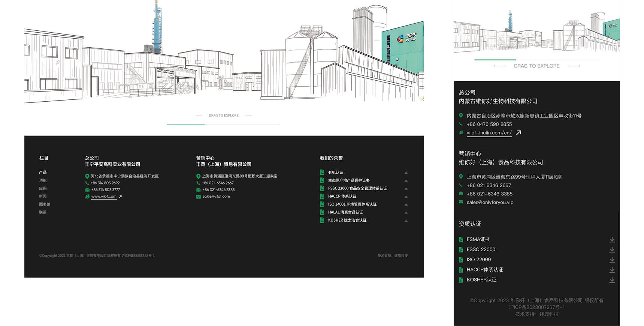Click the ISO 14001 环境管理体系认证 label

352,204
